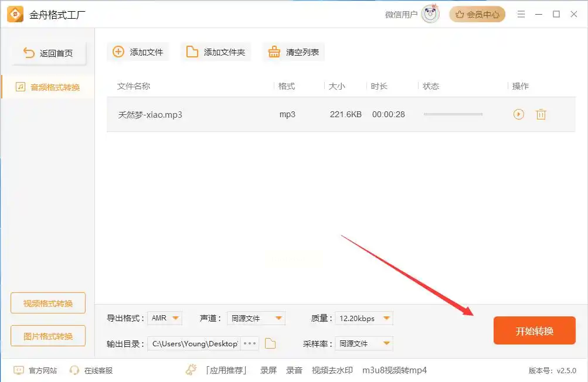Click the 221.6KB size cell
The height and width of the screenshot is (382, 588).
click(346, 114)
